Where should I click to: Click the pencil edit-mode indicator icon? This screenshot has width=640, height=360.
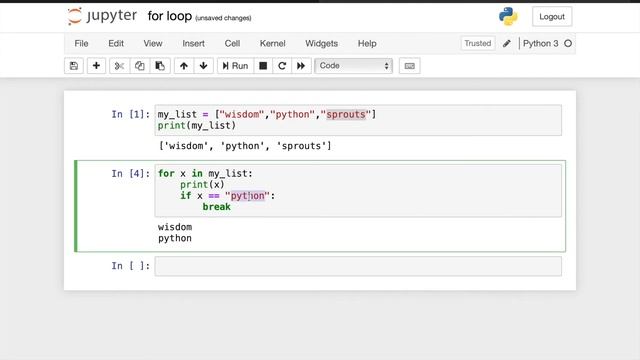507,43
